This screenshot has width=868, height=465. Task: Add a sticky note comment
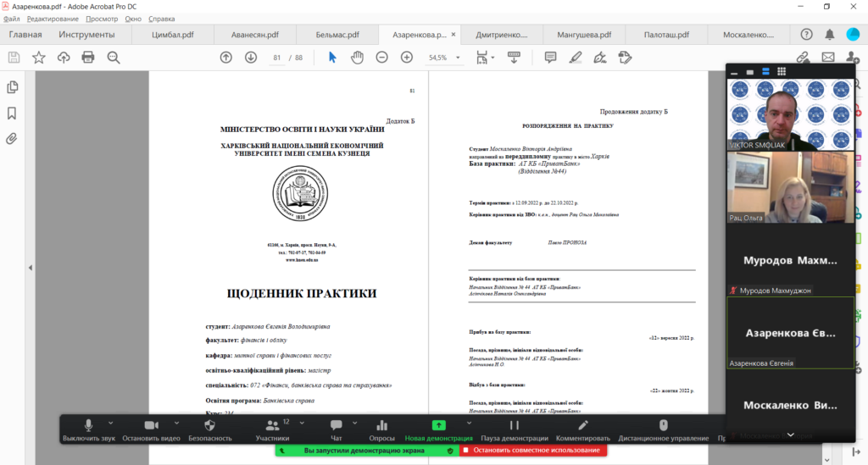click(x=550, y=58)
